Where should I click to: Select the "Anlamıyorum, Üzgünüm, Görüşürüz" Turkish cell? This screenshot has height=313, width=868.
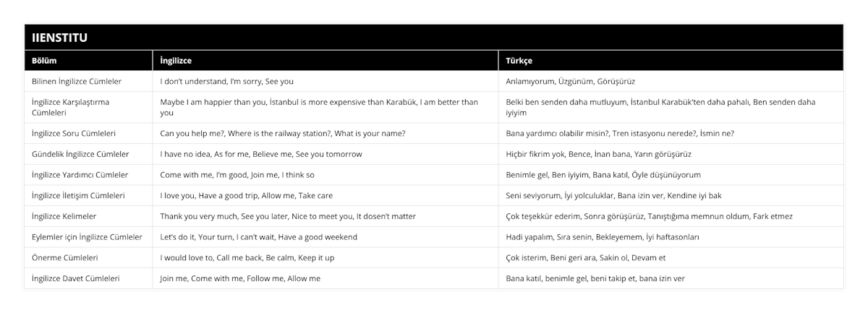pyautogui.click(x=571, y=82)
